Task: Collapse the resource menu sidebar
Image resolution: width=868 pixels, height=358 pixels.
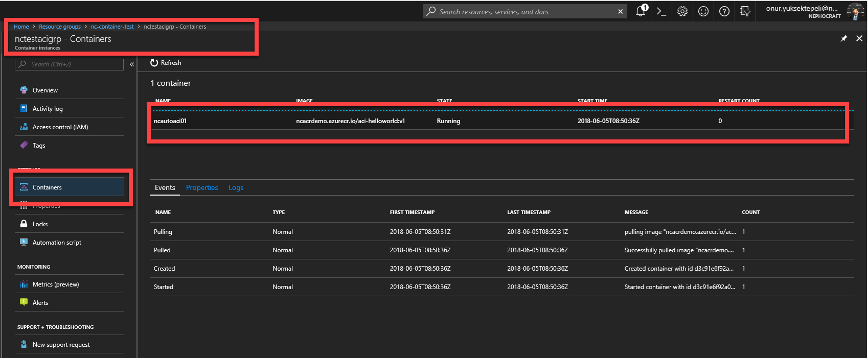Action: coord(132,64)
